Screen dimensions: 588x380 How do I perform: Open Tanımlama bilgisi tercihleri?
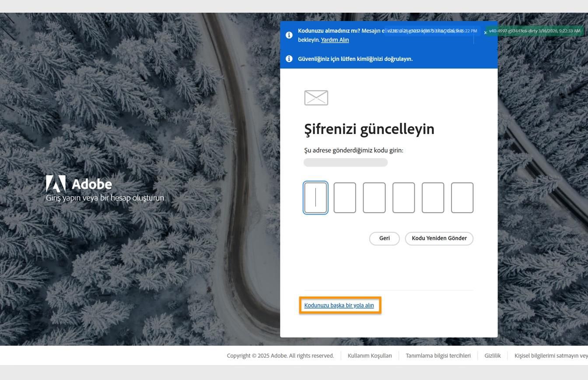(438, 355)
